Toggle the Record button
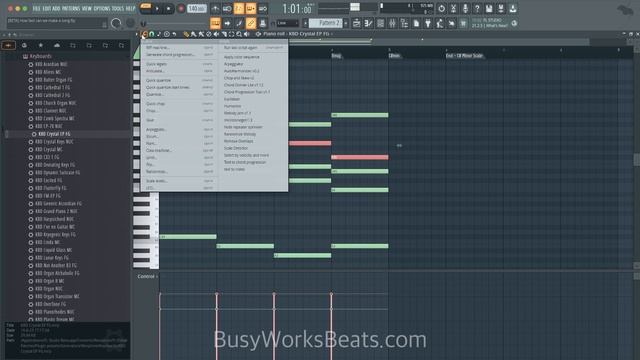Image resolution: width=640 pixels, height=360 pixels. [x=181, y=9]
